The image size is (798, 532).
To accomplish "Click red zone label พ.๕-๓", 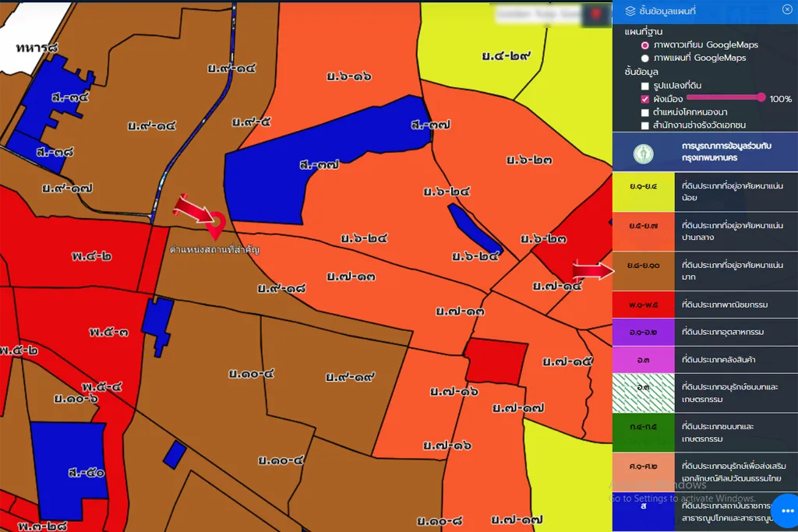I will pos(109,332).
